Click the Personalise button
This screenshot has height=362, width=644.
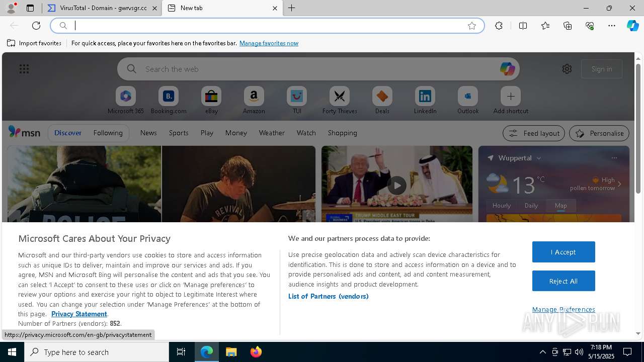coord(599,133)
